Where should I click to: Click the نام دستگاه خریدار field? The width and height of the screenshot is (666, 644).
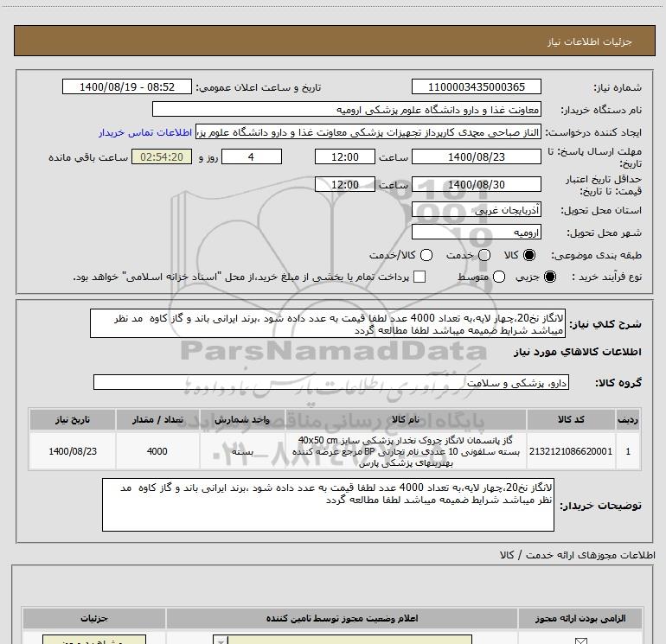coord(347,110)
